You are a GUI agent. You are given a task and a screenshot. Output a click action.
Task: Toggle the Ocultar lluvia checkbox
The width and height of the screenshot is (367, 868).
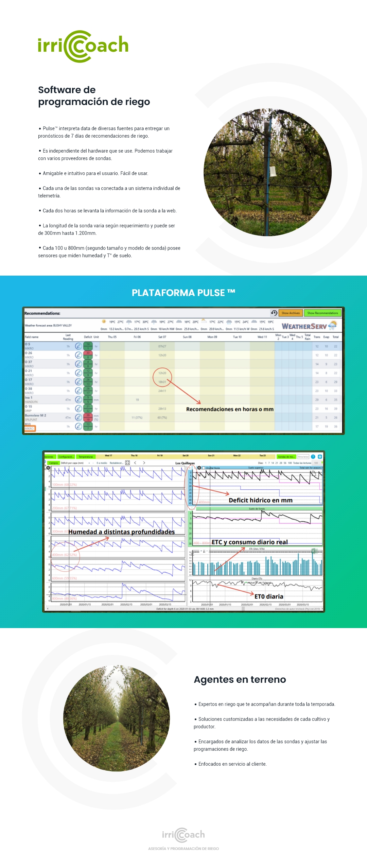pos(204,468)
